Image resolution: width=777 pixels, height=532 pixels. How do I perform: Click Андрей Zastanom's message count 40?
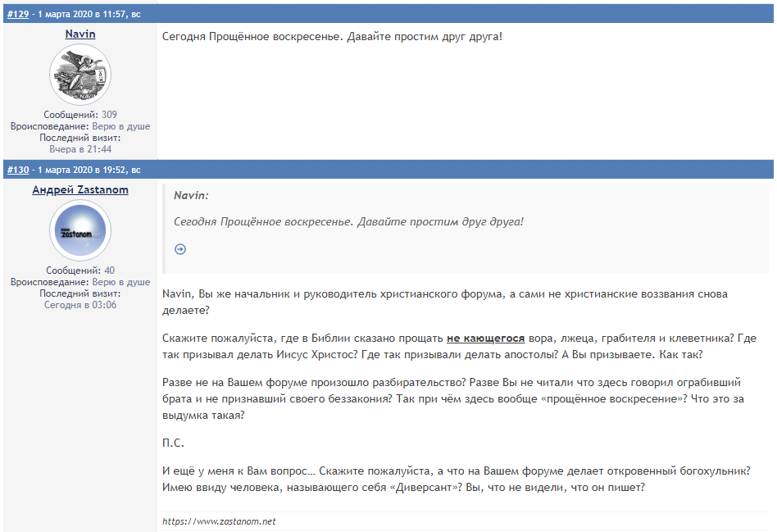[x=110, y=271]
